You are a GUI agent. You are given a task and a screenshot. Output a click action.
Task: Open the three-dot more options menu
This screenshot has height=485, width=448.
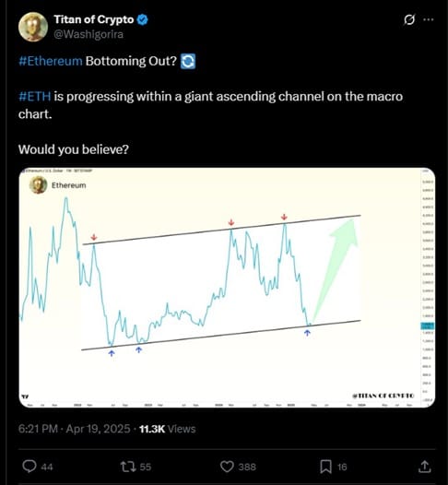pyautogui.click(x=429, y=19)
